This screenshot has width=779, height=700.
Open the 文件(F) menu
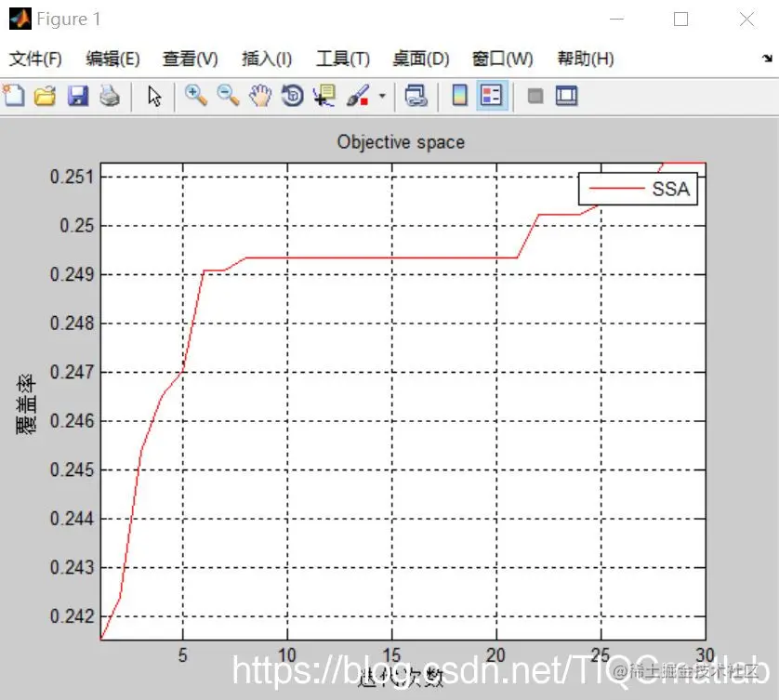point(34,58)
